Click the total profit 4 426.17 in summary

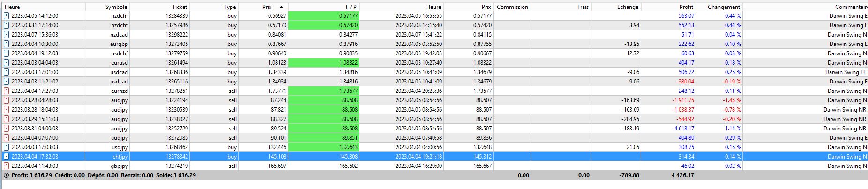(x=683, y=175)
